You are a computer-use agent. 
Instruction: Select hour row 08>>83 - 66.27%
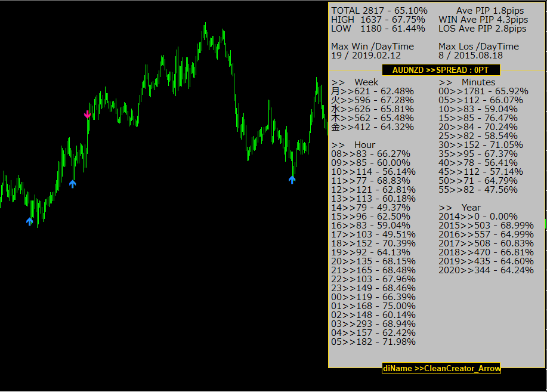click(x=370, y=154)
